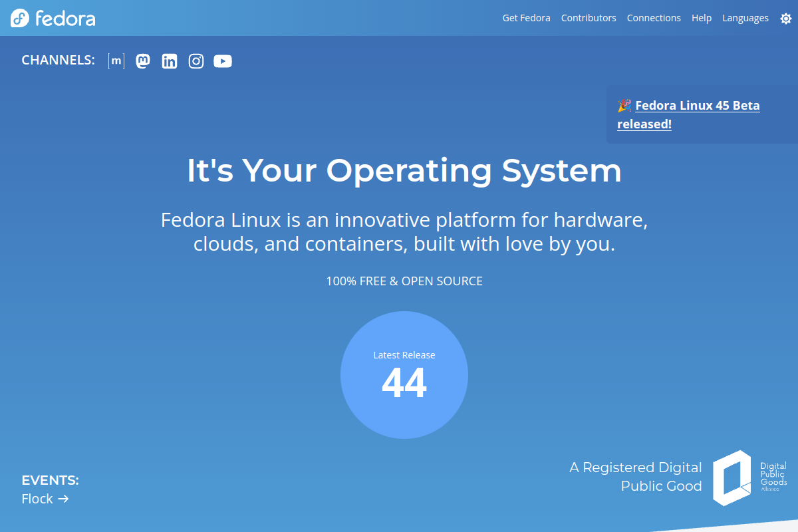798x532 pixels.
Task: Toggle the dark/light theme sun icon
Action: pyautogui.click(x=785, y=19)
